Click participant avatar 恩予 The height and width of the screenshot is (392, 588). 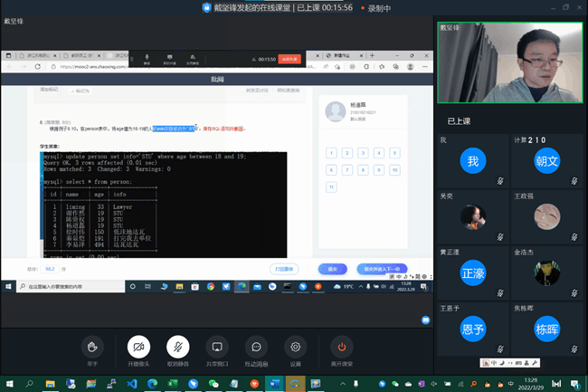[x=473, y=328]
